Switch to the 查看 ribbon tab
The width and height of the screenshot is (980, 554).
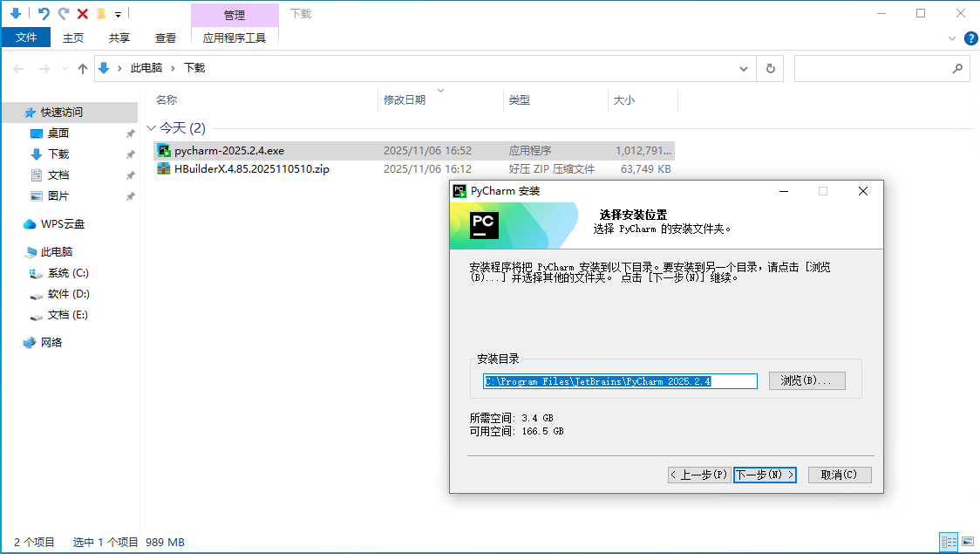click(x=166, y=38)
